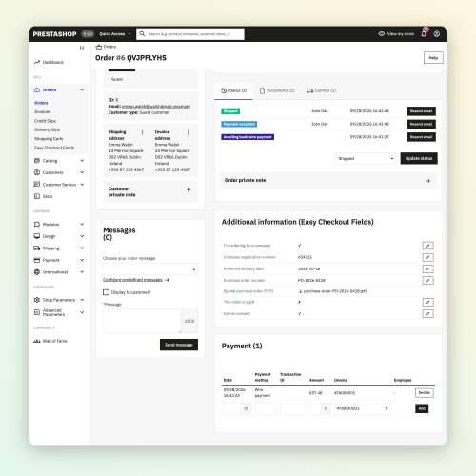
Task: Open notifications via the bell icon
Action: point(424,33)
